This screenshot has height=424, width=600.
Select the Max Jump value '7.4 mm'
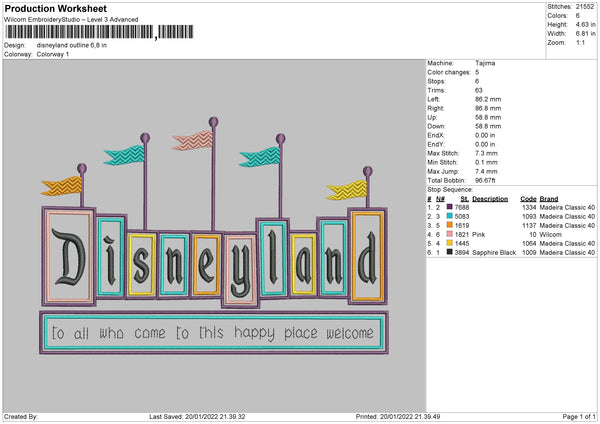pyautogui.click(x=487, y=171)
